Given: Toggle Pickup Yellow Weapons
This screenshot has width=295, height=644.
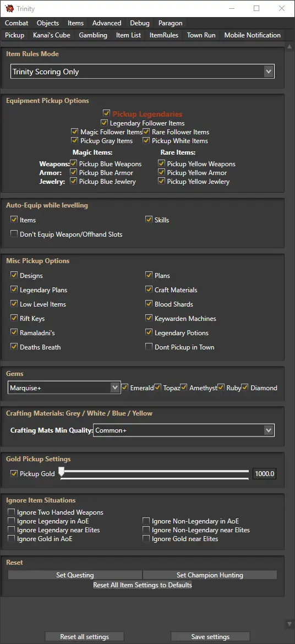Looking at the screenshot, I should click(x=161, y=163).
